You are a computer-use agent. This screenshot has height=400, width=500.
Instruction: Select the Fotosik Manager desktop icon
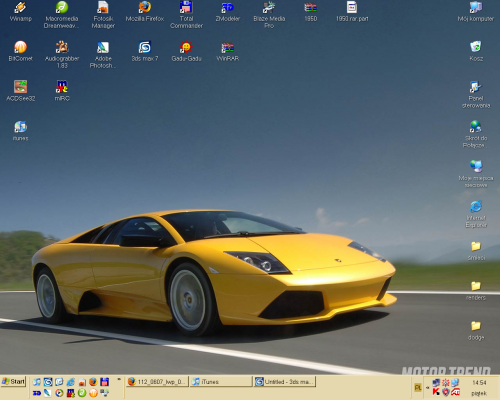click(x=103, y=15)
